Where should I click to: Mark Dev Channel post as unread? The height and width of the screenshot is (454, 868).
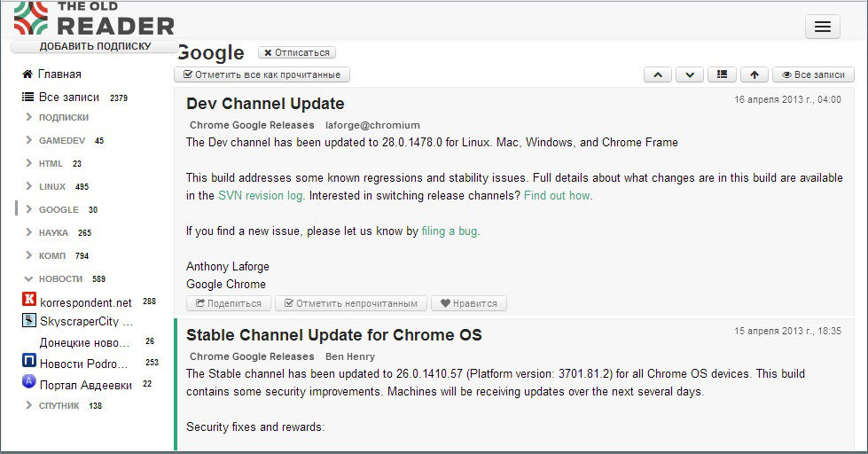351,303
